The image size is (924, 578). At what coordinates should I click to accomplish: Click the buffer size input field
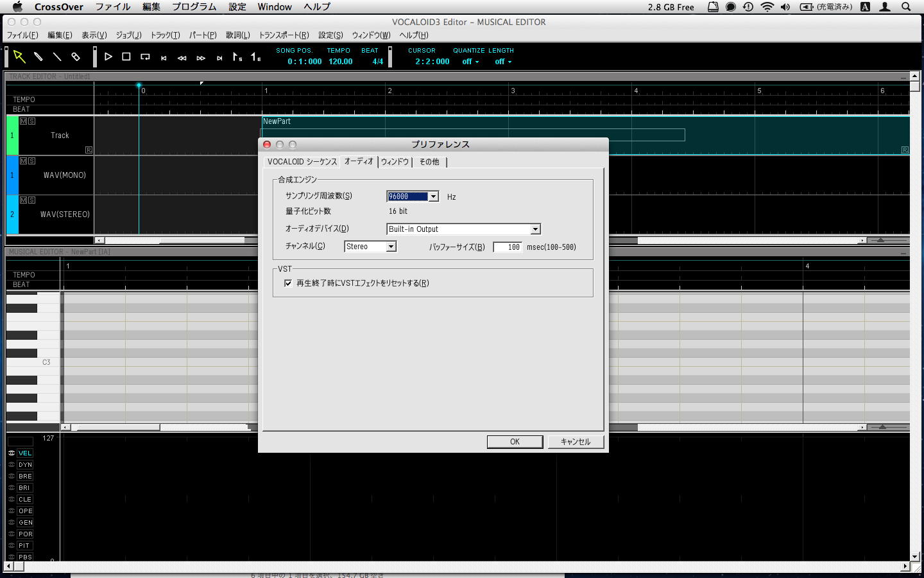click(x=508, y=247)
